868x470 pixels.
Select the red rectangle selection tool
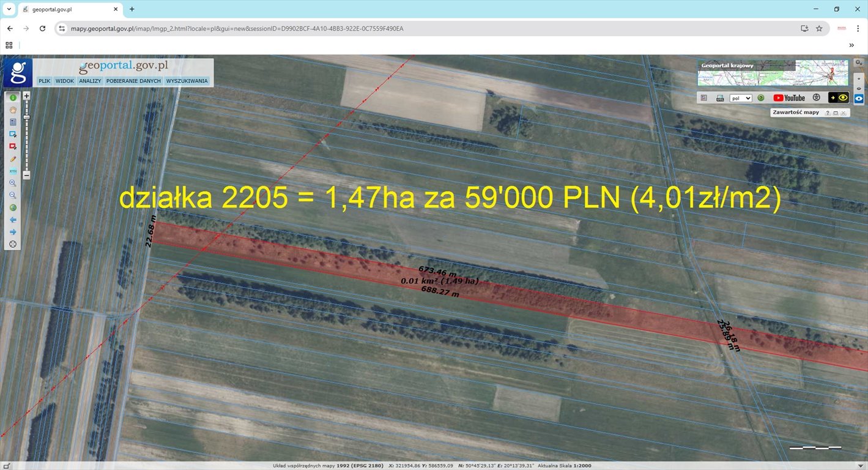point(12,147)
